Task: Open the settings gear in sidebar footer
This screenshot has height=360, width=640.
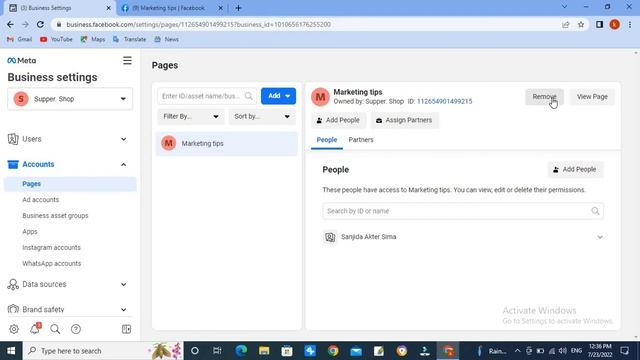Action: click(14, 329)
